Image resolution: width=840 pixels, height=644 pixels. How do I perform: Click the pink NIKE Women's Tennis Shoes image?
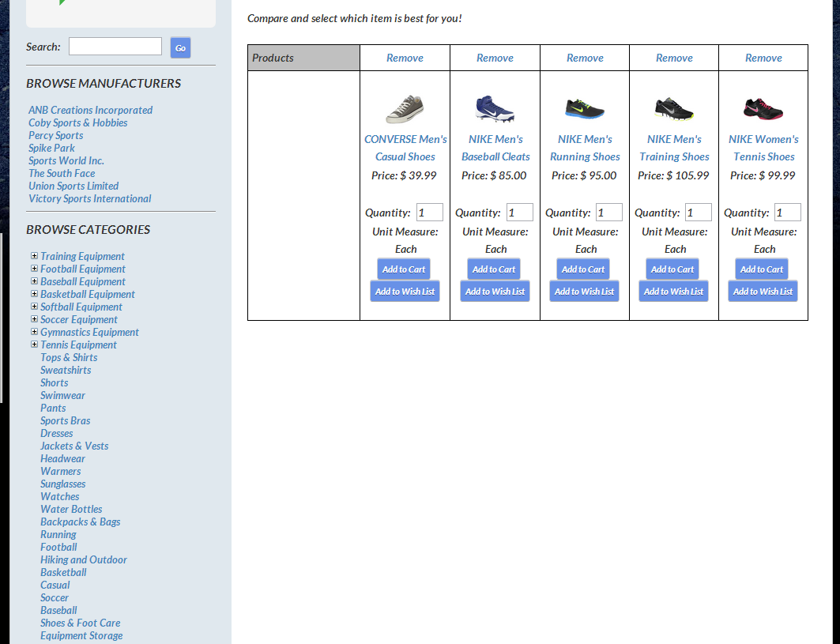pyautogui.click(x=763, y=109)
